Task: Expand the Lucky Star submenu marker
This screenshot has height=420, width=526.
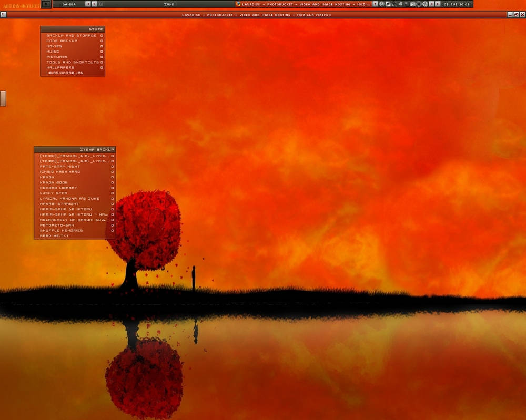Action: (x=113, y=193)
